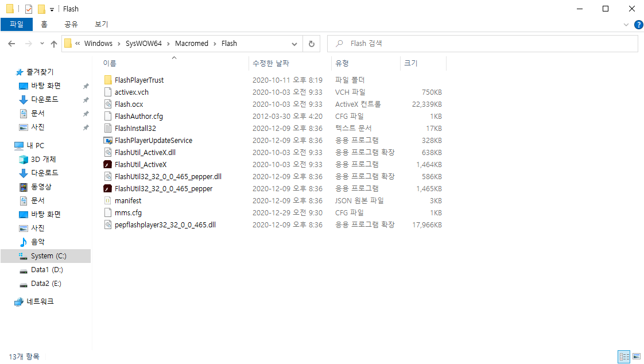Switch to details view layout icon
This screenshot has height=364, width=644.
tap(624, 357)
